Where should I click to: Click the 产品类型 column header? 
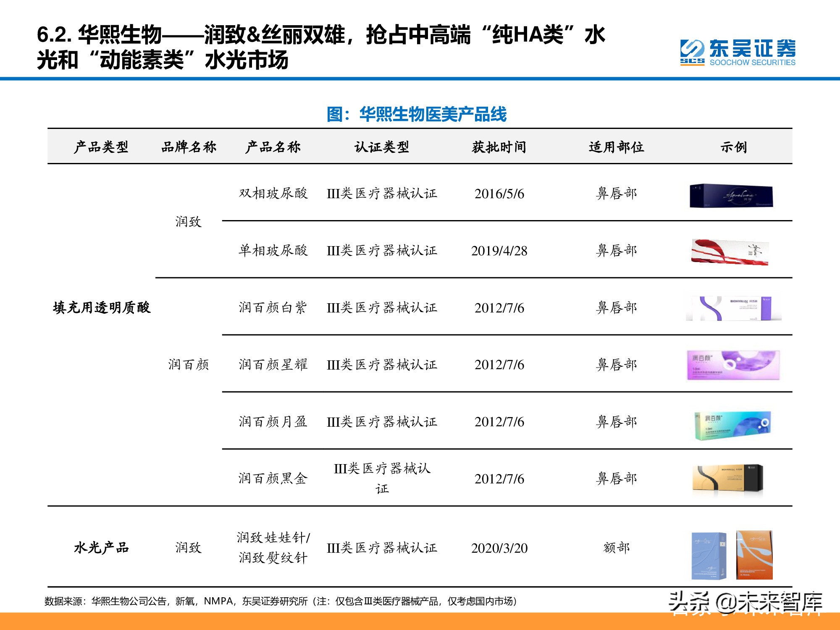101,147
